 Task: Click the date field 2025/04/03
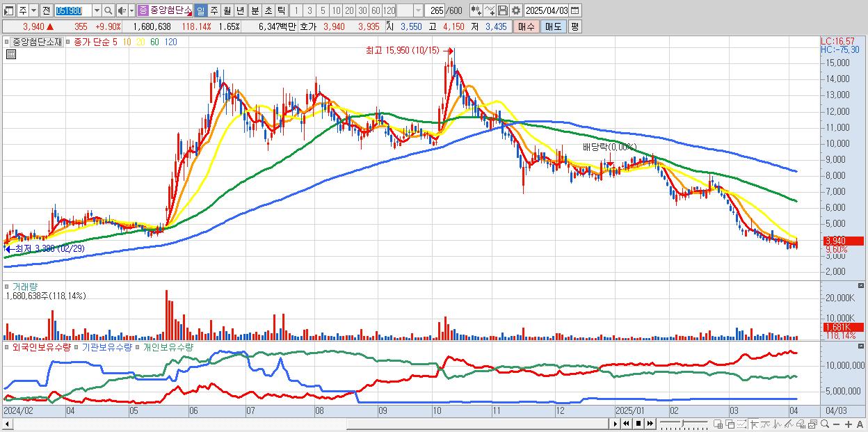(x=547, y=10)
